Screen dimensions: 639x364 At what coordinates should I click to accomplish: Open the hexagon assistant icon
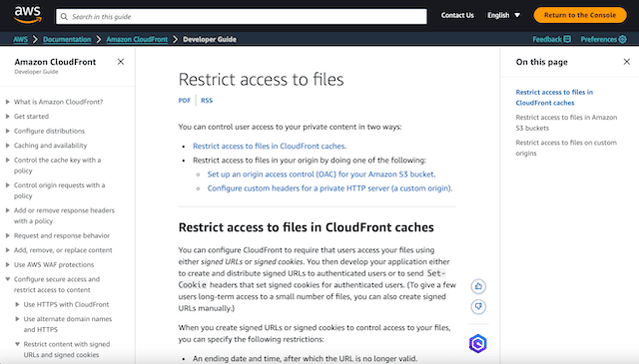coord(477,344)
